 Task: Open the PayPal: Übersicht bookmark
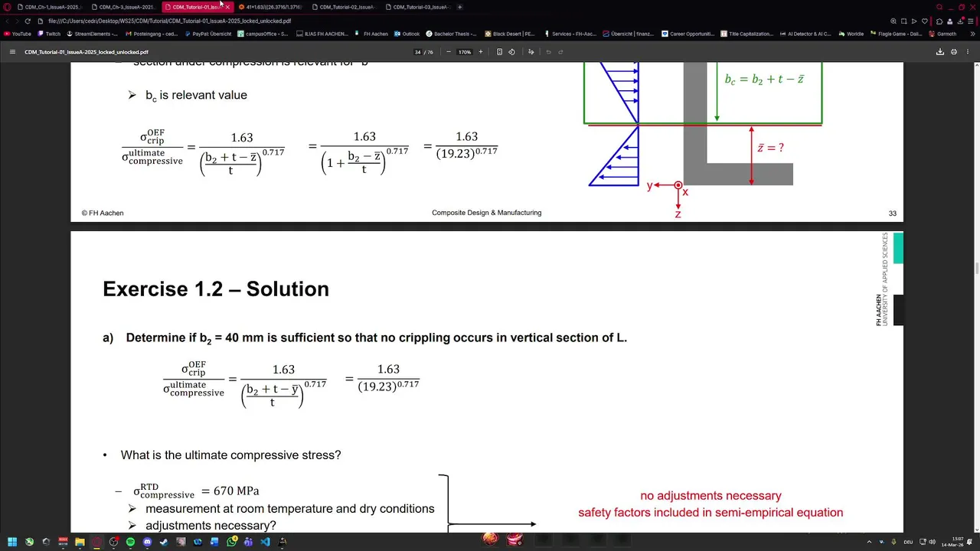pyautogui.click(x=207, y=34)
